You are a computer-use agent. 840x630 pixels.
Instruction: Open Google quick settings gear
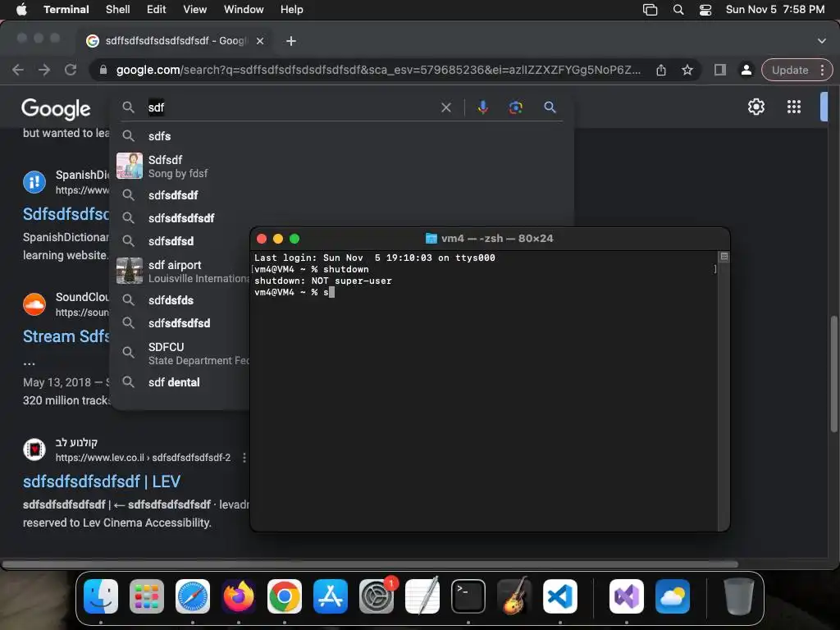click(x=756, y=107)
